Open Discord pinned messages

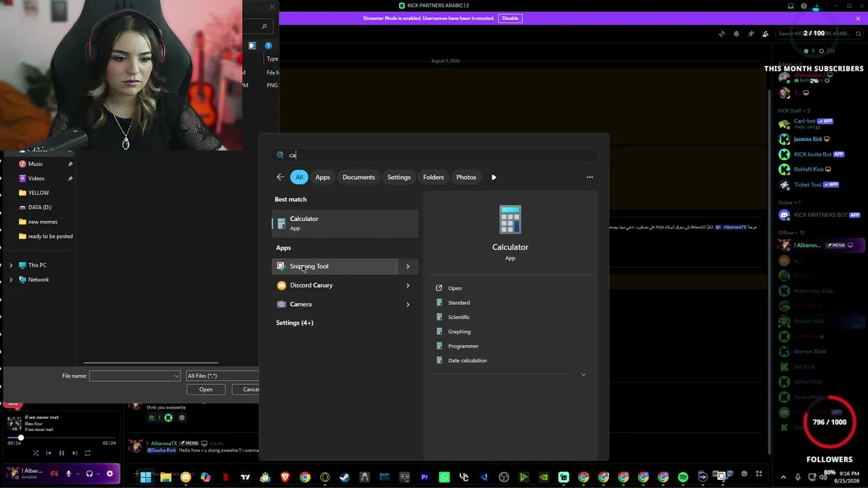tap(751, 34)
